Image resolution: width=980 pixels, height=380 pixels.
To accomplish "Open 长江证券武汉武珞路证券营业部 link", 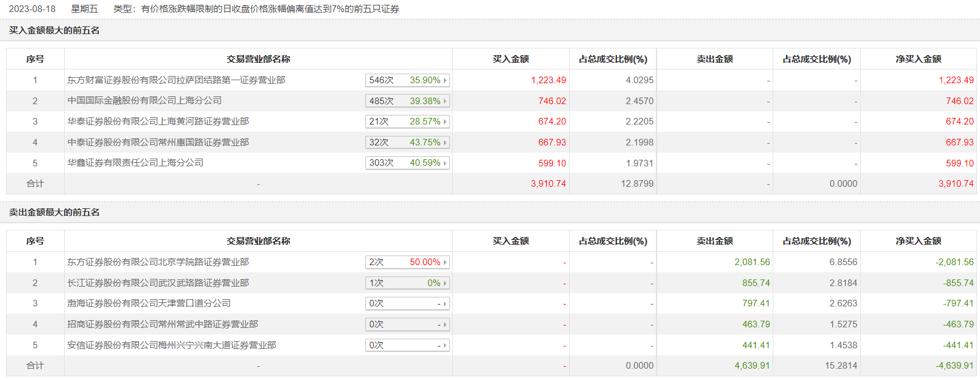I will tap(158, 283).
